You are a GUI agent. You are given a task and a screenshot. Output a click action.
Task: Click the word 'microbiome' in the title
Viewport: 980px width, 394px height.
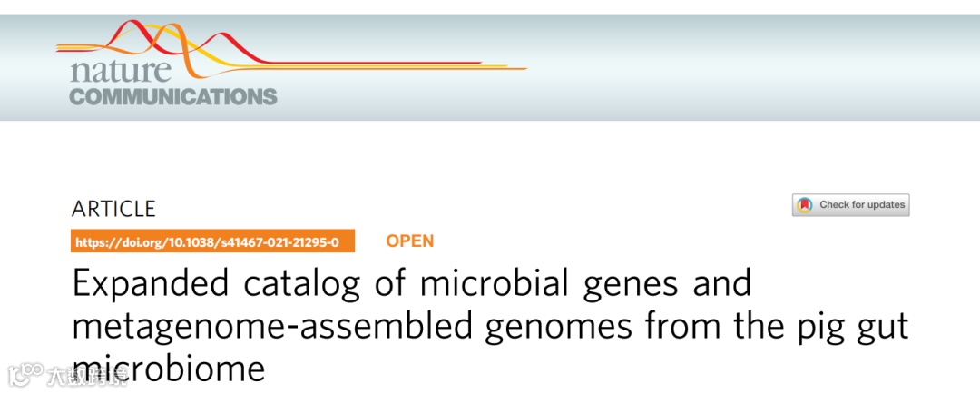[x=169, y=369]
